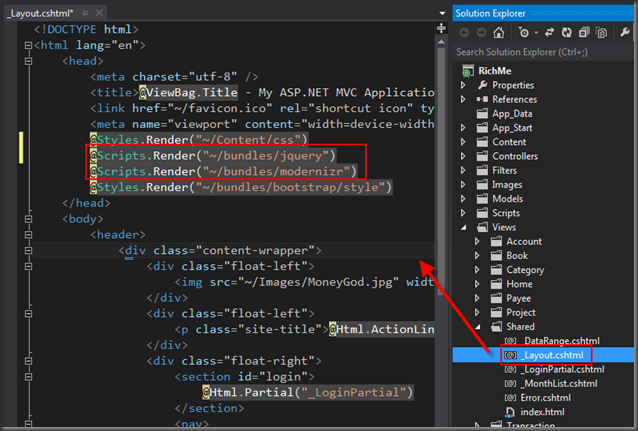This screenshot has width=638, height=431.
Task: Click the Search Solution Explorer field
Action: [543, 52]
